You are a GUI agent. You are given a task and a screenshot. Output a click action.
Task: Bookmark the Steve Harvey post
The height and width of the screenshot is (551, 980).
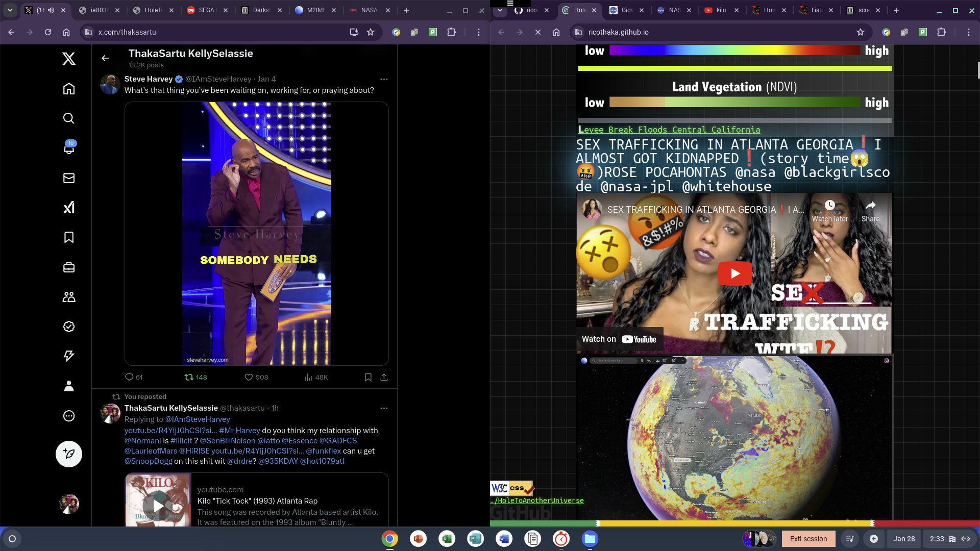point(368,377)
